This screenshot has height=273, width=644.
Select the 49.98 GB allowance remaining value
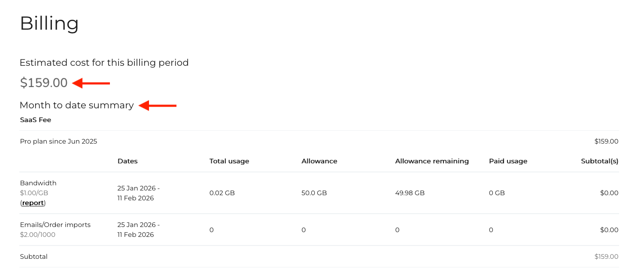tap(410, 193)
